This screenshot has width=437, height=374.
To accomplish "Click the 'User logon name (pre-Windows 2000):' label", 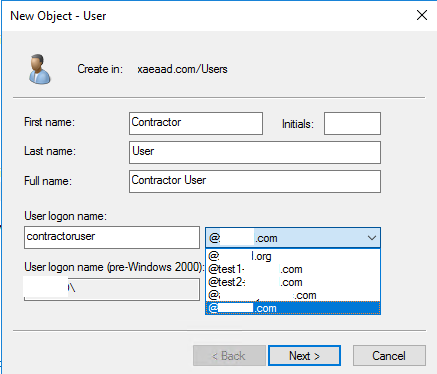I will click(x=114, y=267).
